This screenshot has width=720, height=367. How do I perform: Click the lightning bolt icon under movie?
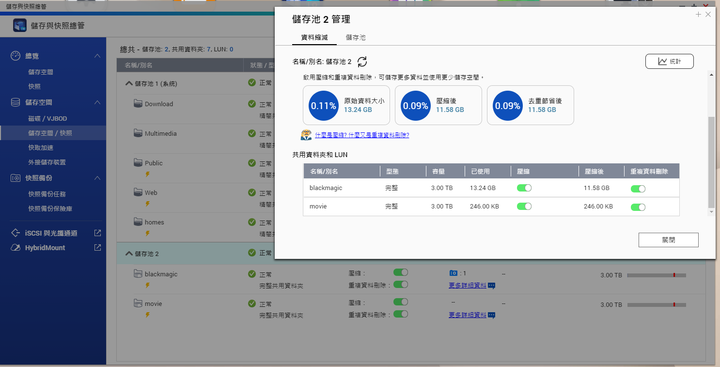click(147, 315)
